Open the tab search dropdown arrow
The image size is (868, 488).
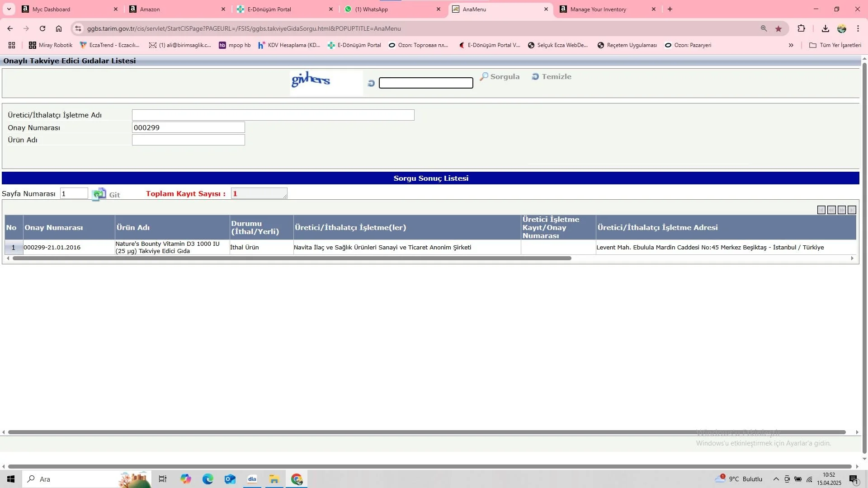point(9,9)
